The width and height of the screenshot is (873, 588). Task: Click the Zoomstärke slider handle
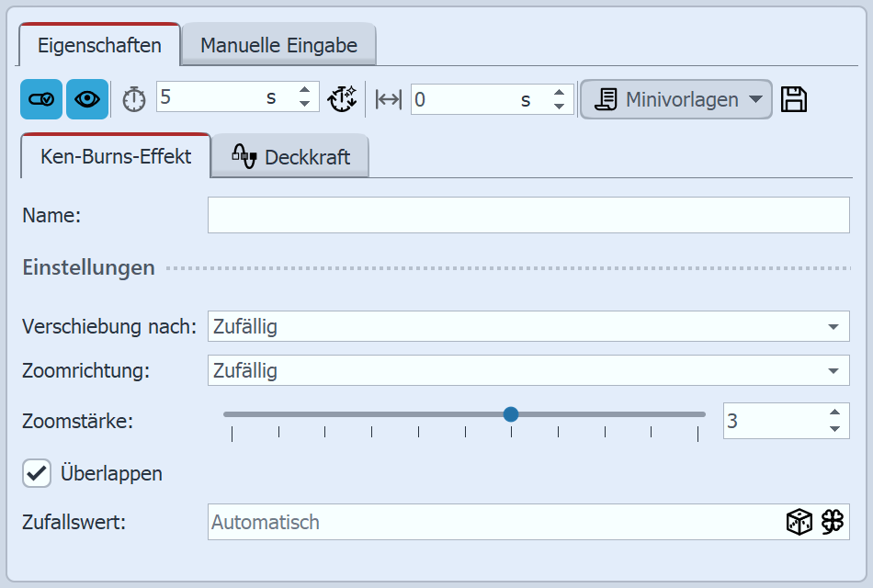(x=511, y=414)
